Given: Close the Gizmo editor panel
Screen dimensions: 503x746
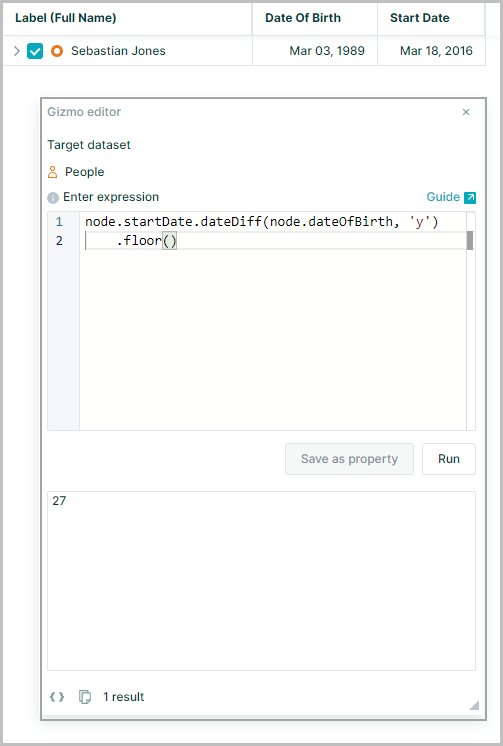Looking at the screenshot, I should click(466, 112).
